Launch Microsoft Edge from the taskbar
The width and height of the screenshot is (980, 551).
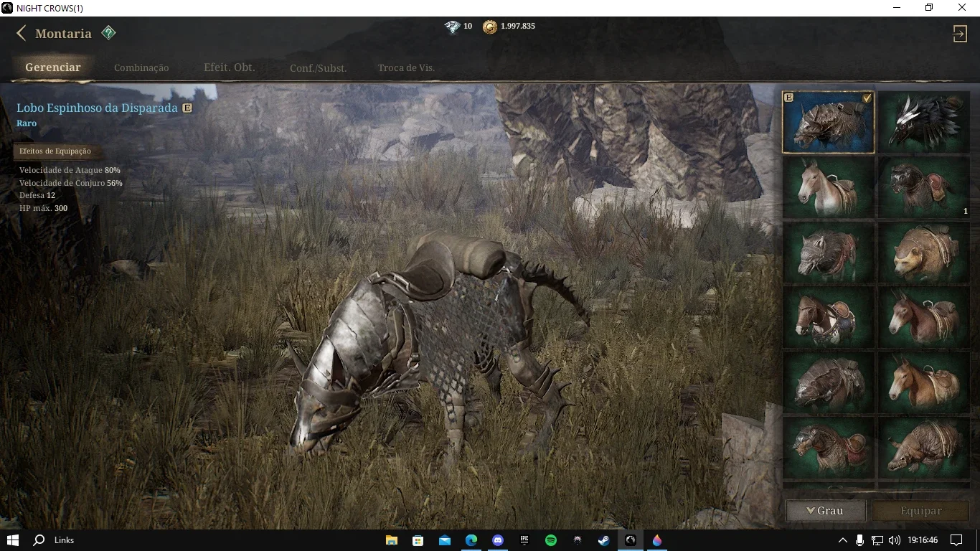[471, 540]
